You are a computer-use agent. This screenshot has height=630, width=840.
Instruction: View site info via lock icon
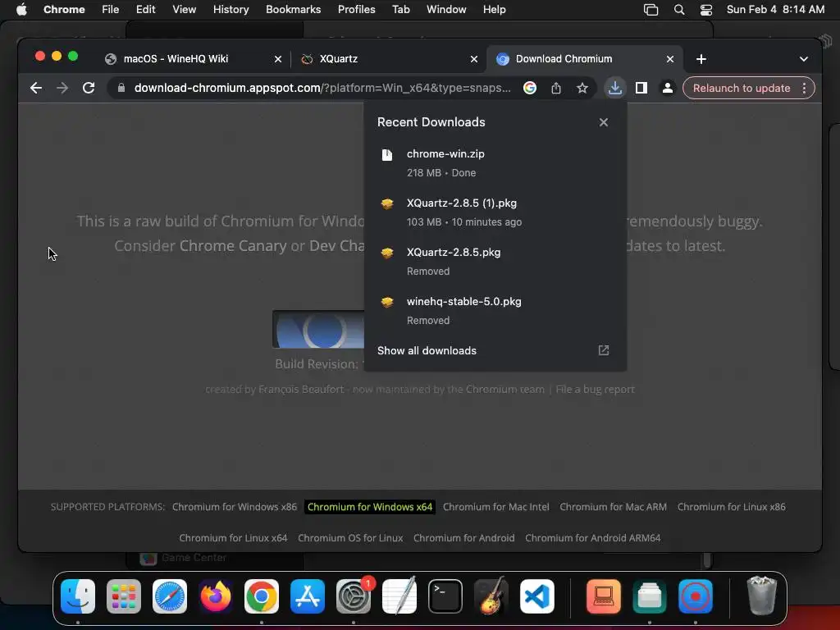(x=121, y=88)
